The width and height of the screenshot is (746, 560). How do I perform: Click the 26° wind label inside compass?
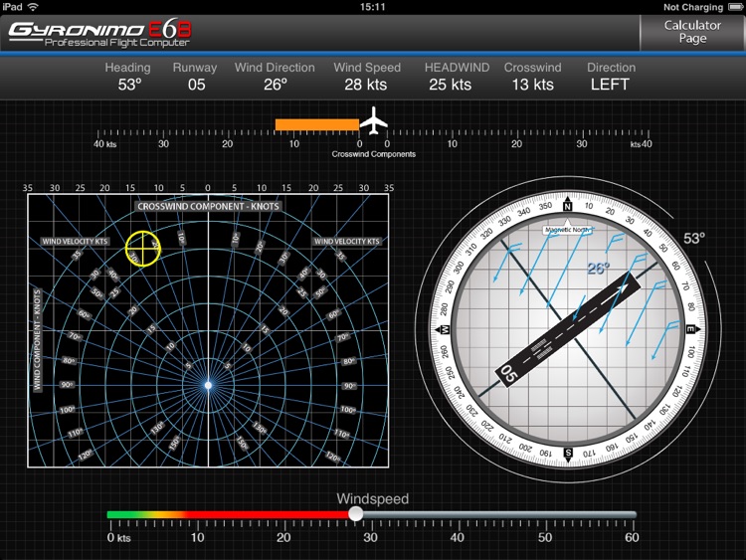[598, 269]
